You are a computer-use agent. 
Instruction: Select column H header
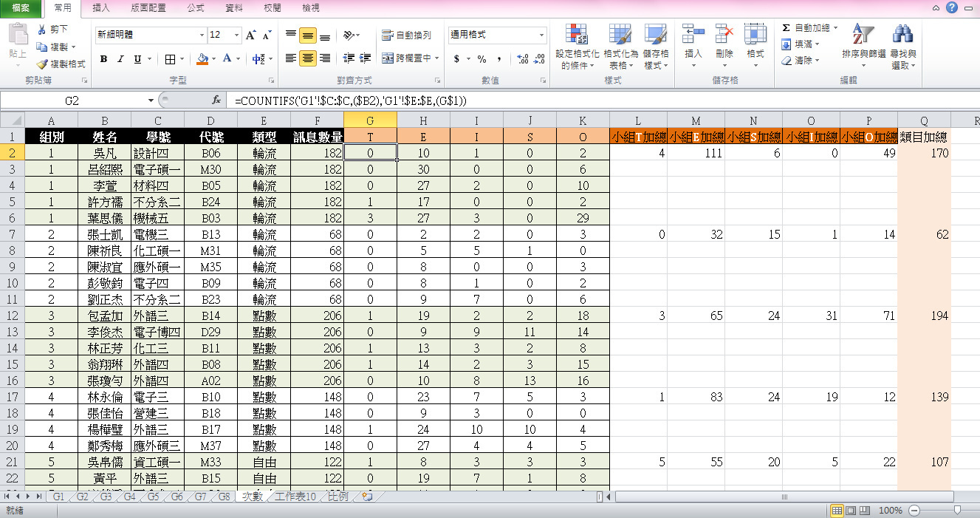pyautogui.click(x=423, y=120)
